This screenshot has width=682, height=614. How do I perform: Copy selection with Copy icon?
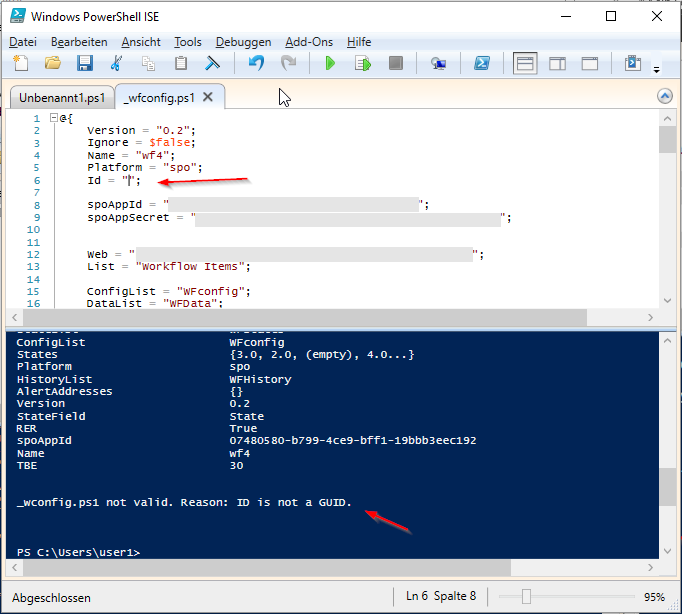tap(148, 63)
